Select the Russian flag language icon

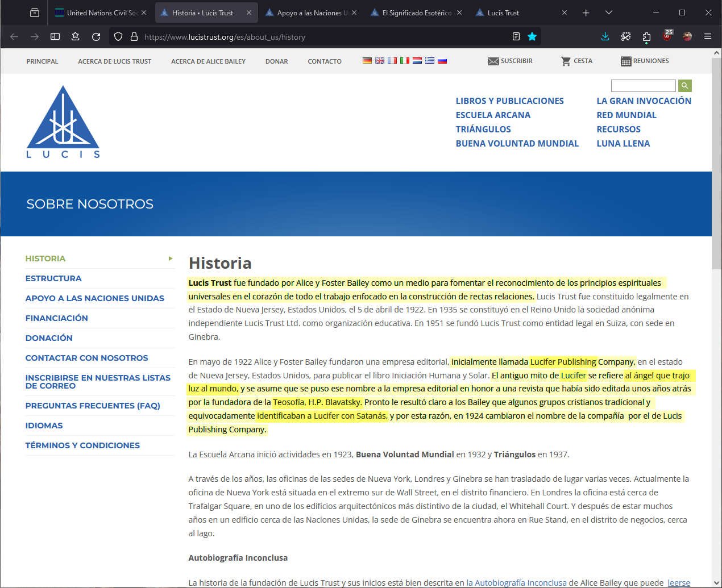tap(442, 61)
